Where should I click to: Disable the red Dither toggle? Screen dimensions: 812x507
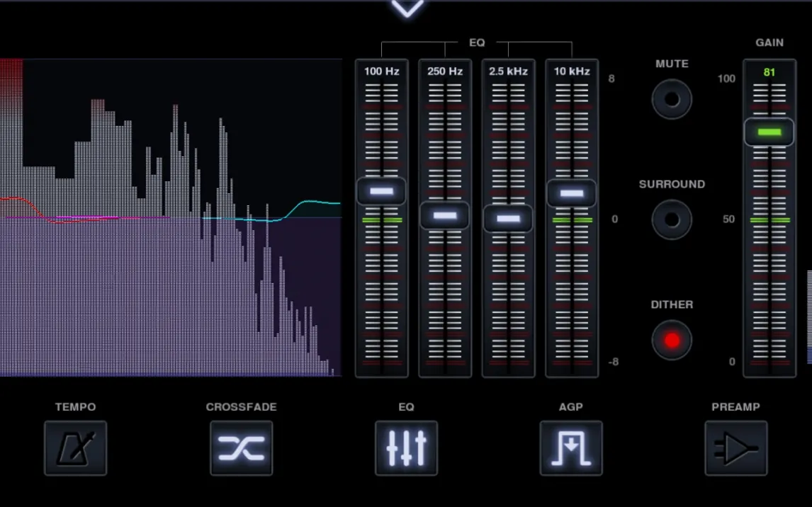coord(672,340)
